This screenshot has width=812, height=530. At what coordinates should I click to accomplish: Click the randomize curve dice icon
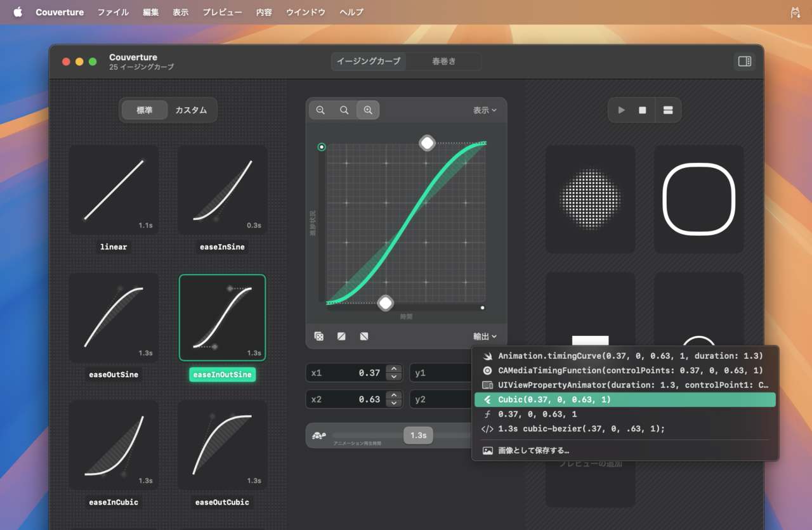click(x=319, y=337)
